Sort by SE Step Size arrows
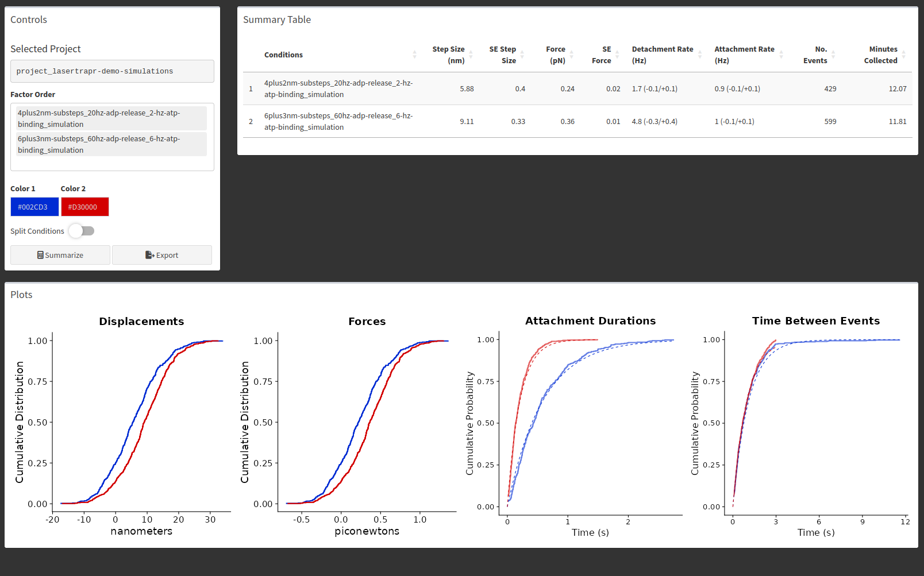Screen dimensions: 924x576 pyautogui.click(x=522, y=55)
